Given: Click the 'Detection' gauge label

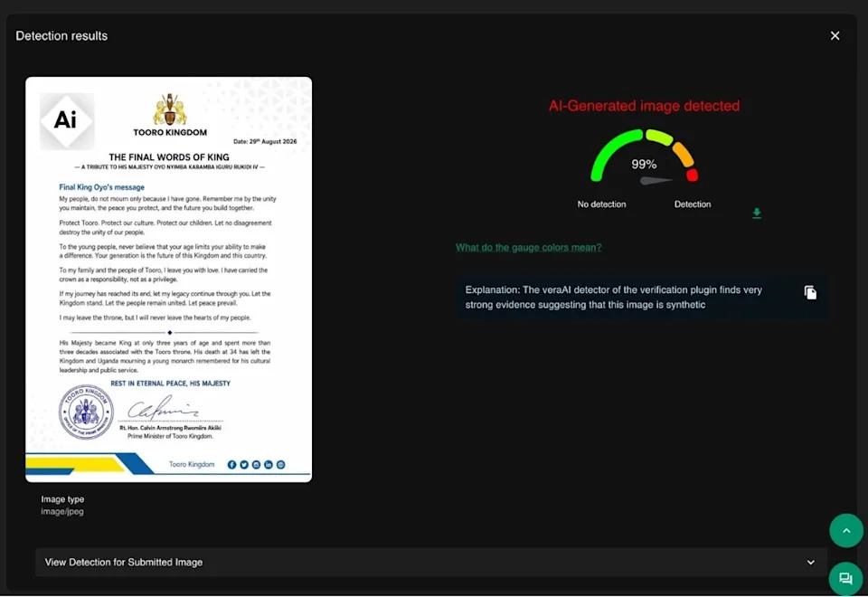Looking at the screenshot, I should tap(693, 204).
